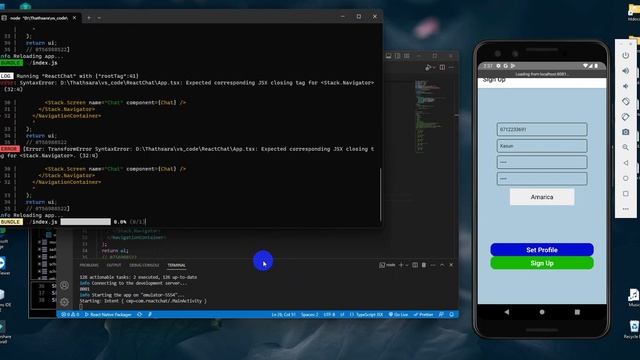The width and height of the screenshot is (640, 360).
Task: Click VS Code feedback icon in status bar
Action: coord(441,315)
